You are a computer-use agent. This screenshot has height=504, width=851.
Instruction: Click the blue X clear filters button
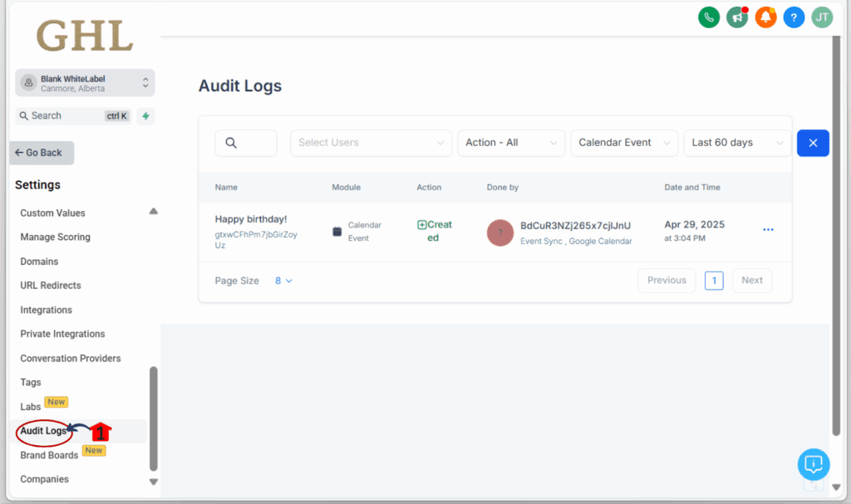point(813,143)
